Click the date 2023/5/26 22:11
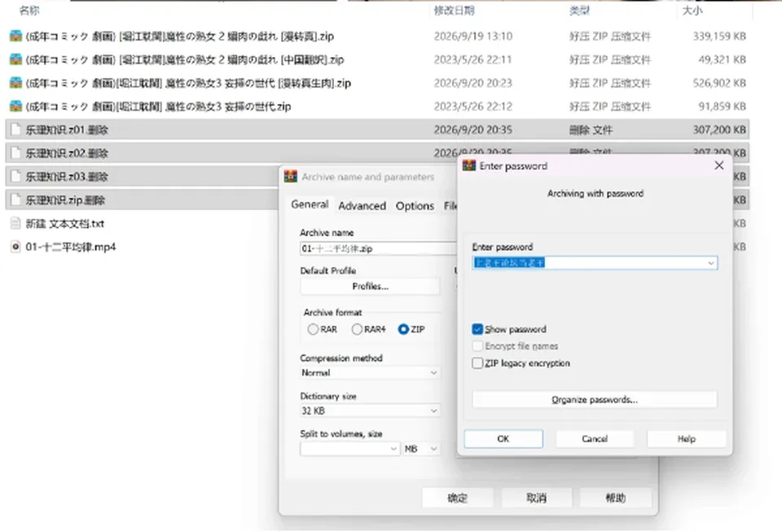 472,59
